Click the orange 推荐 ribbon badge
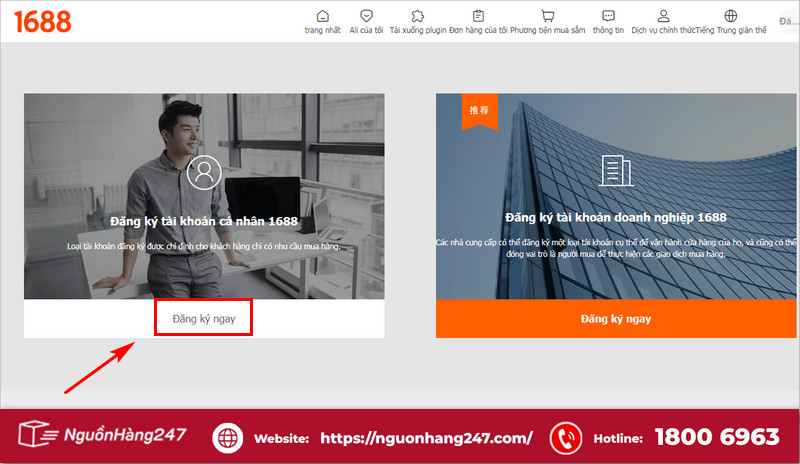The image size is (800, 464). click(478, 110)
